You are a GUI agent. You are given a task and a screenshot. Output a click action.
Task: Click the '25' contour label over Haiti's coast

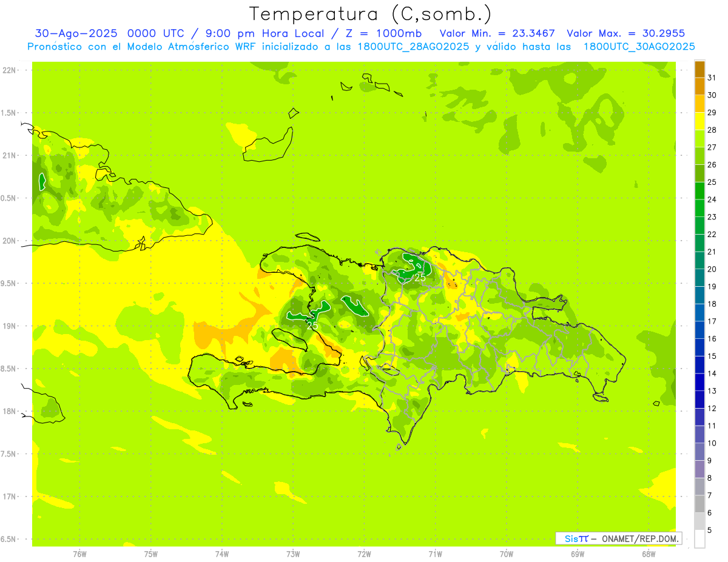(313, 326)
